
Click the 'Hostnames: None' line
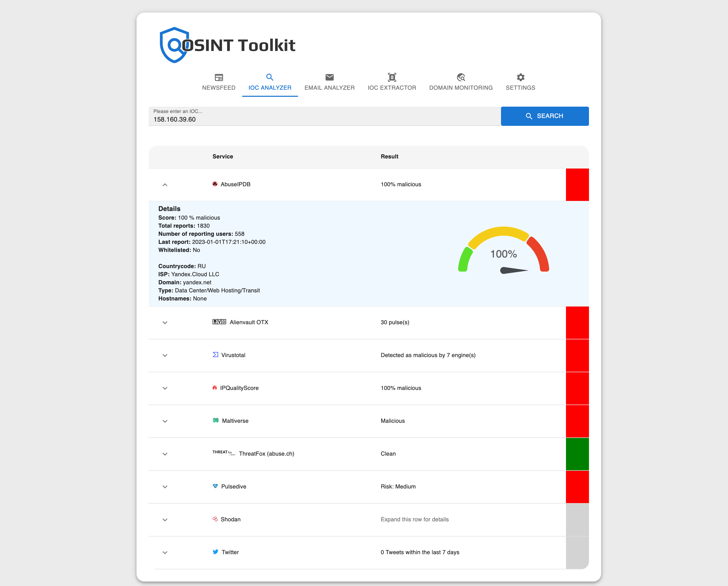(x=182, y=299)
